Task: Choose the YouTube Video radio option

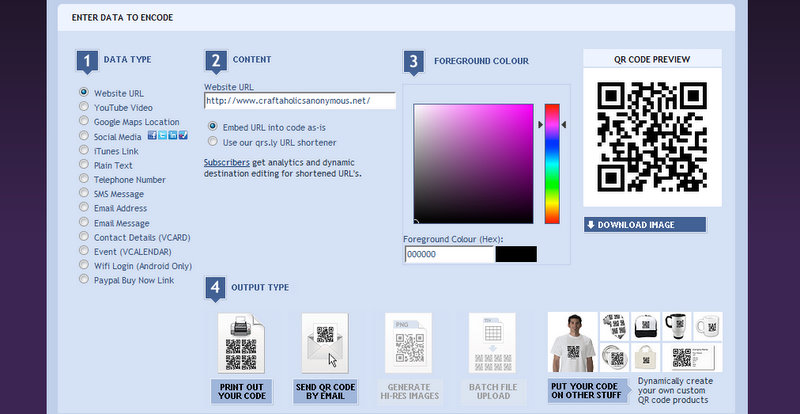Action: pos(84,107)
